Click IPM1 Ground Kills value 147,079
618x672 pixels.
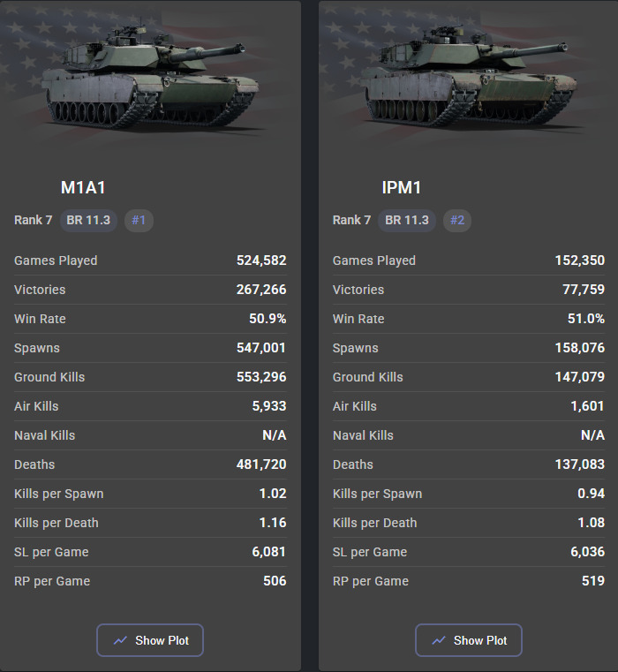[x=580, y=377]
